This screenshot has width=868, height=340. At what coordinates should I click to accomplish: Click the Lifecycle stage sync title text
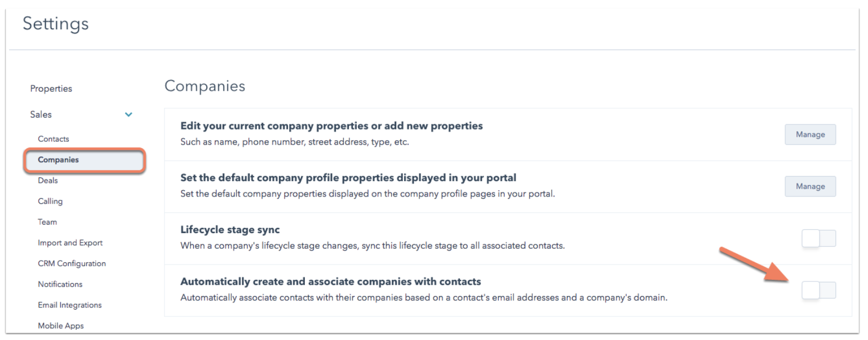230,230
